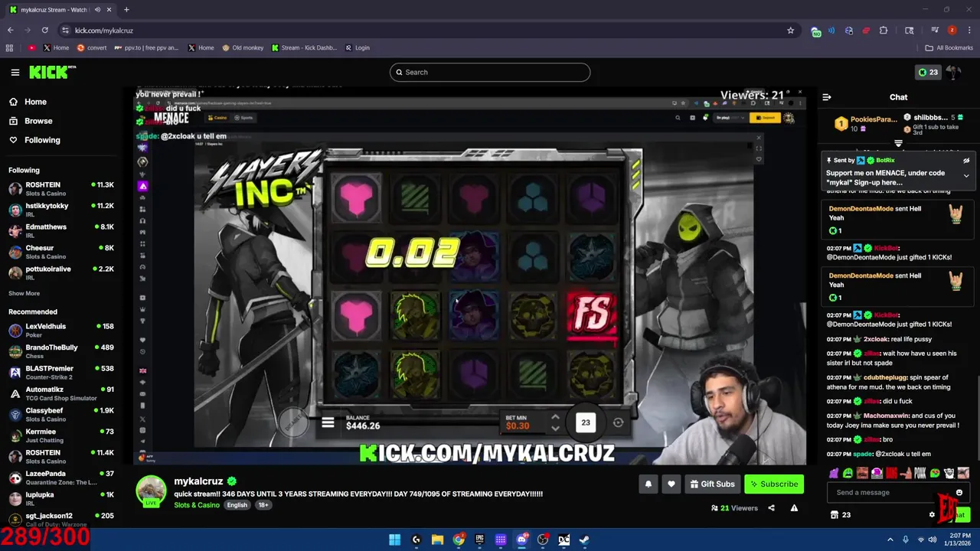Expand the gift leaderboard pull-down handle
Image resolution: width=980 pixels, height=551 pixels.
click(898, 143)
